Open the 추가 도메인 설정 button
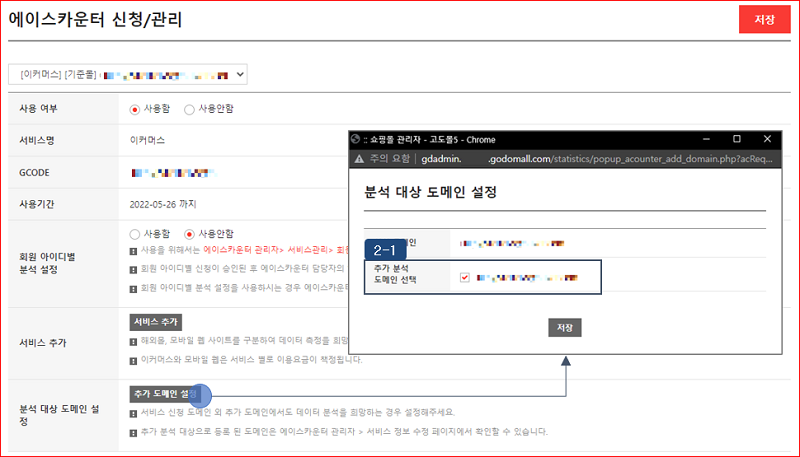Screen dimensions: 800x457 click(x=165, y=394)
